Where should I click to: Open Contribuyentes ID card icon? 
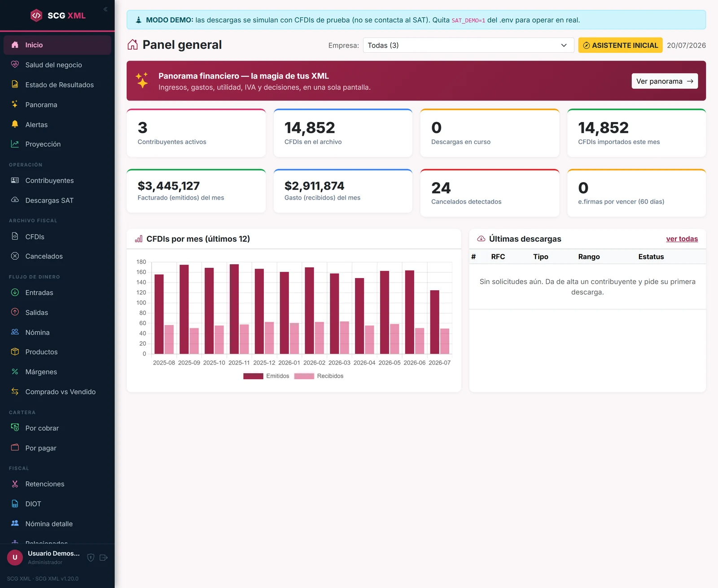15,180
